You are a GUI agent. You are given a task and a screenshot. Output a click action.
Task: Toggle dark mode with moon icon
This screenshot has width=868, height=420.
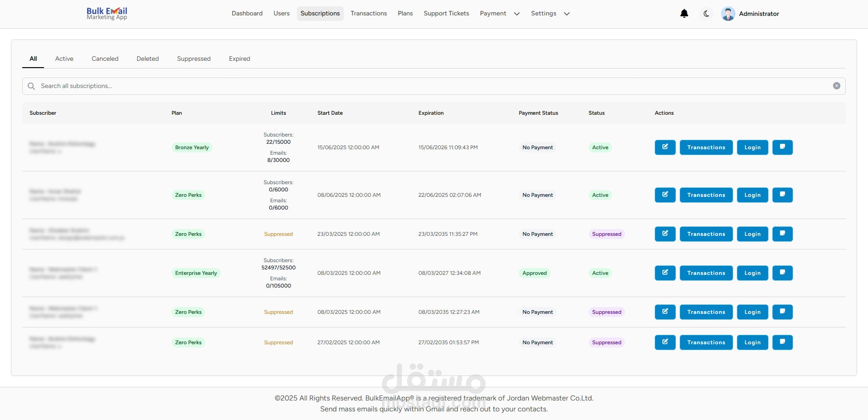click(x=706, y=14)
